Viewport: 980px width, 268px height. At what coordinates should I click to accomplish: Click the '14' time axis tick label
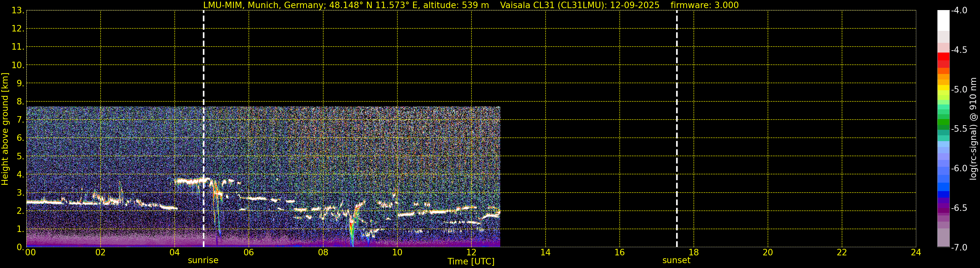(545, 252)
